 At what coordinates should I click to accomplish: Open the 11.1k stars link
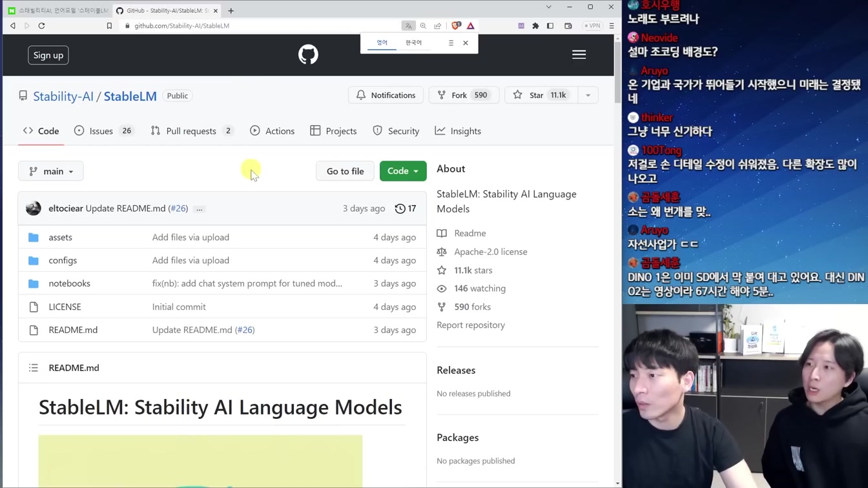(x=473, y=270)
